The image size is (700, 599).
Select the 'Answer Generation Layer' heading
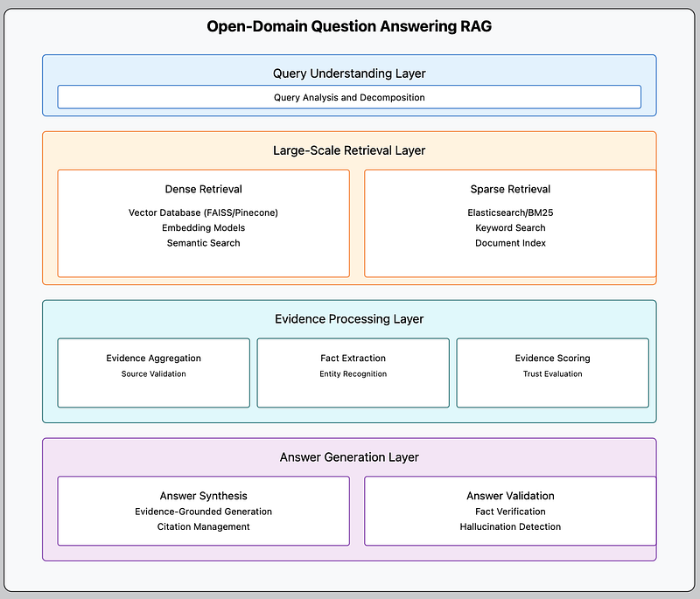pos(349,457)
